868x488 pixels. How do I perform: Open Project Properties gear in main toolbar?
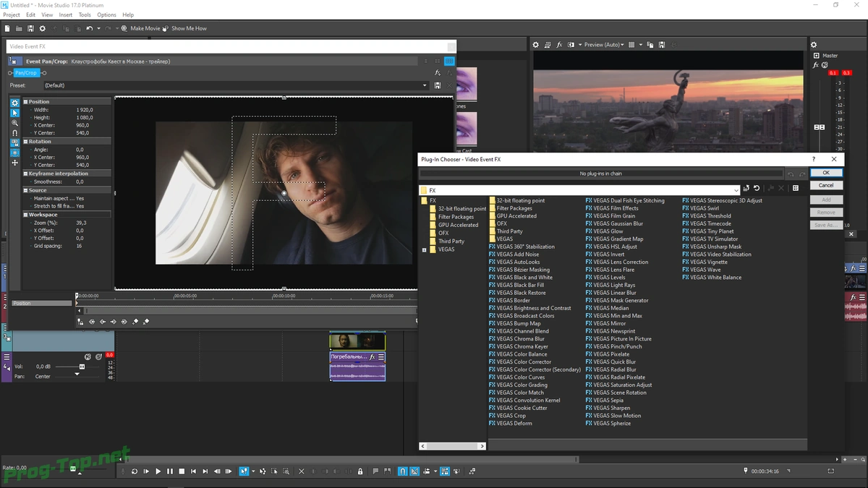coord(42,28)
